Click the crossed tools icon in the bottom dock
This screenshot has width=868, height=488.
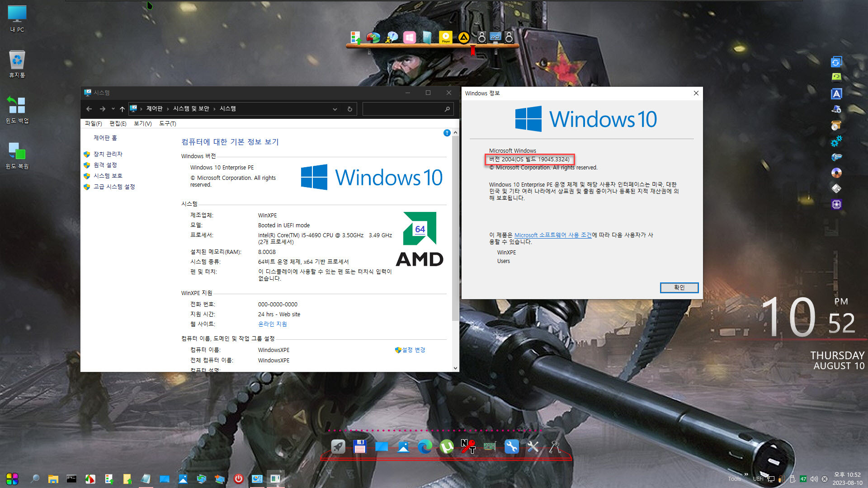click(533, 447)
